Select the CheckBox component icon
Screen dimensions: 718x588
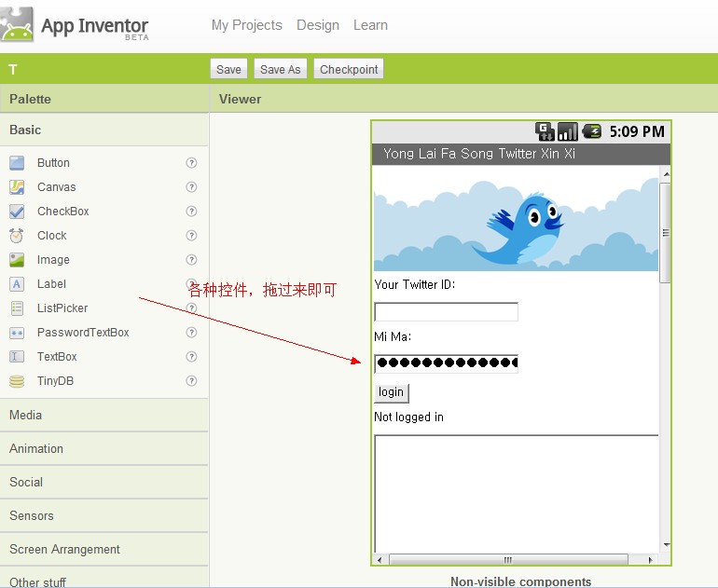[x=17, y=212]
